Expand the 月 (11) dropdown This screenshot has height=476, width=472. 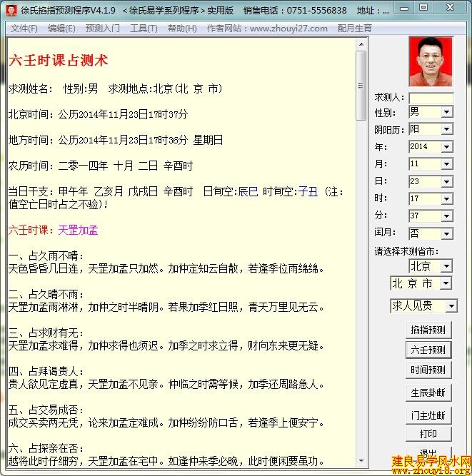click(446, 164)
